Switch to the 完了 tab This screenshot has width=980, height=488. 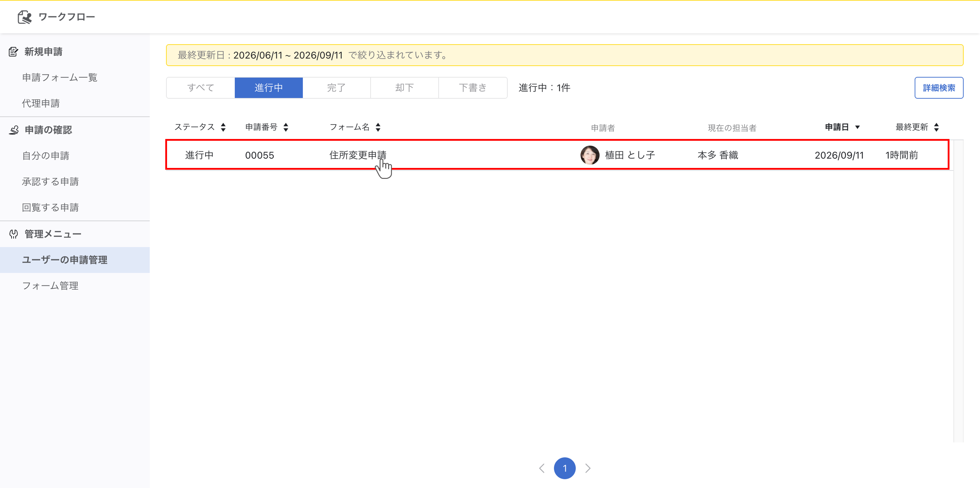tap(337, 88)
